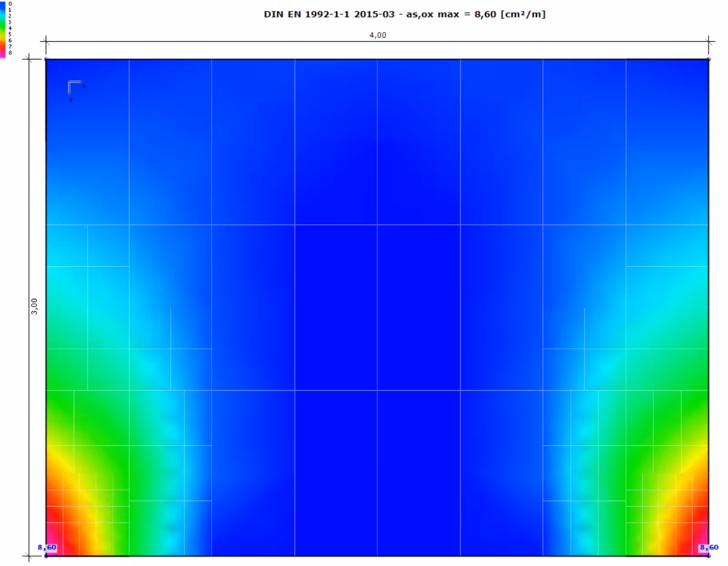Screen dimensions: 728x566
Task: Click the bottom-right corner node of the slab
Action: [x=708, y=556]
